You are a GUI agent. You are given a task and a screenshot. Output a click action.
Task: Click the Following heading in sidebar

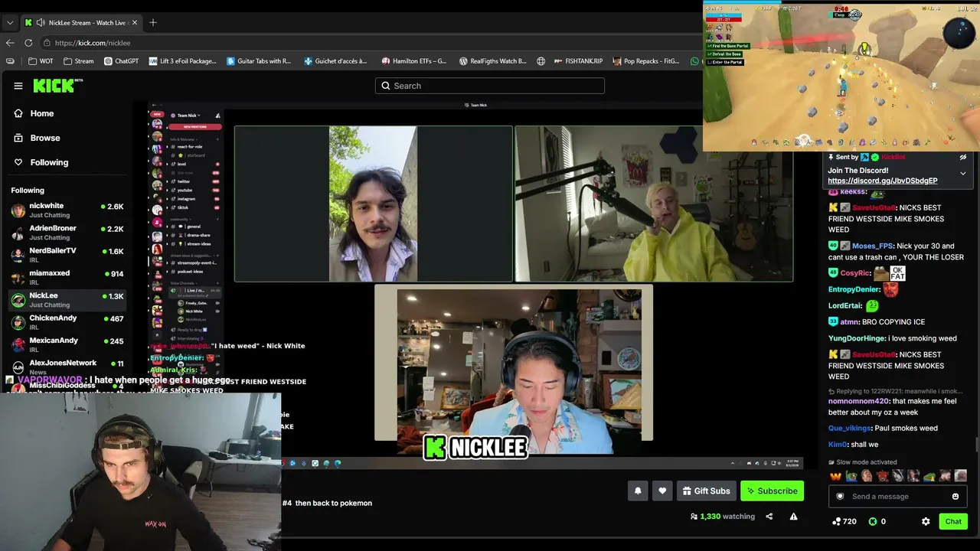[28, 191]
